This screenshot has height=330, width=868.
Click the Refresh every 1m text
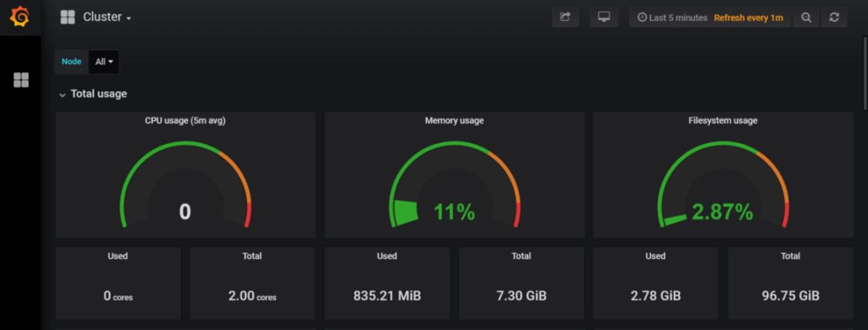pyautogui.click(x=747, y=18)
